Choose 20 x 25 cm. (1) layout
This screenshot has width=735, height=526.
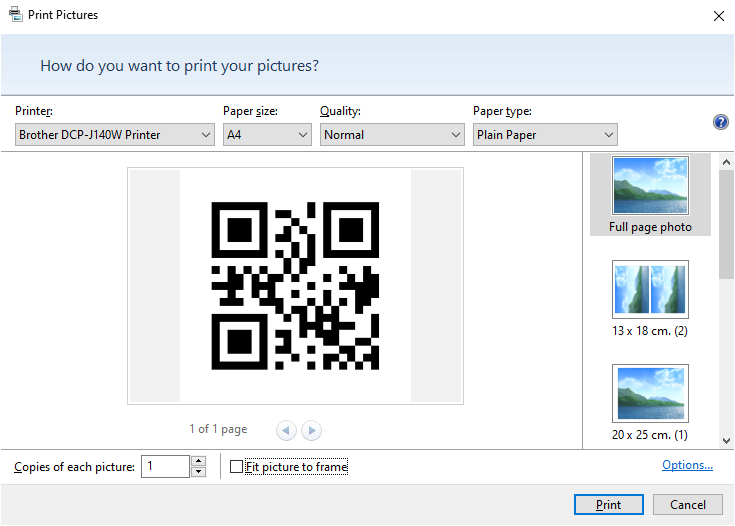[650, 403]
